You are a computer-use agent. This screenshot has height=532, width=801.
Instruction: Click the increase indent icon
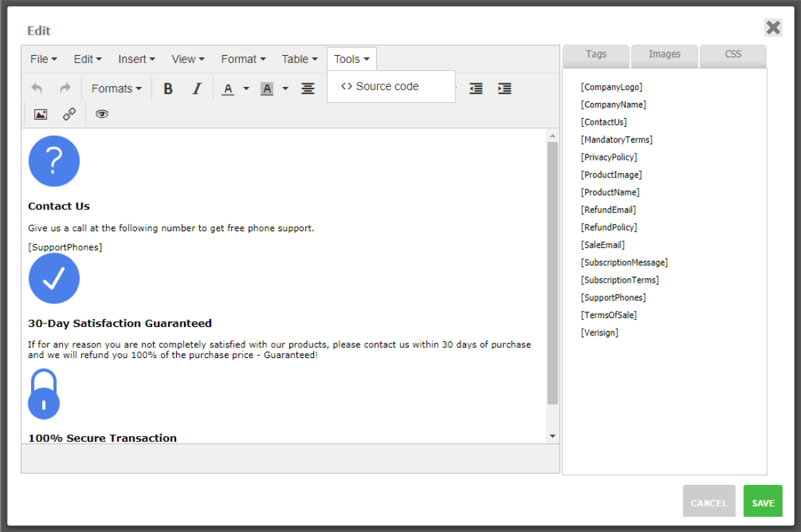[x=505, y=88]
